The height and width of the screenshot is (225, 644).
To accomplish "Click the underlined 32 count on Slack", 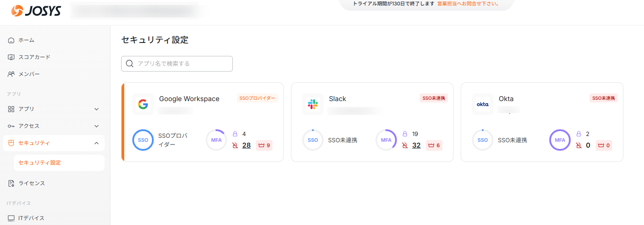I will (416, 145).
